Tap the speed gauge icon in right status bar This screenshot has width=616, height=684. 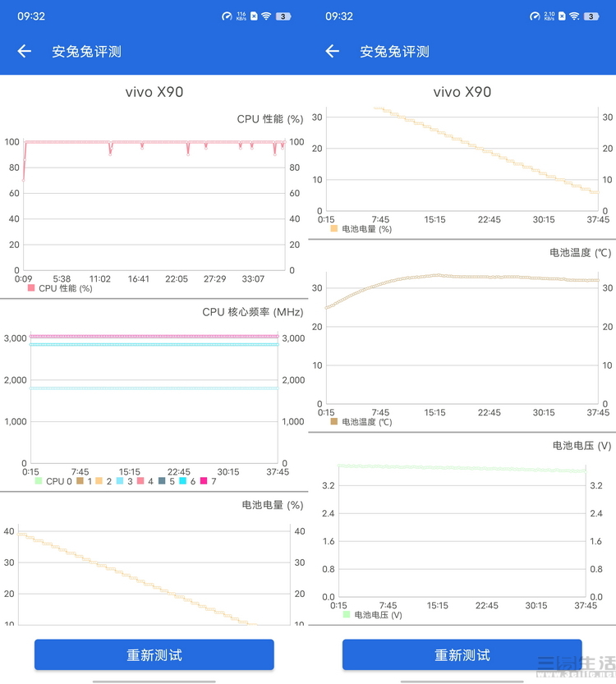[x=535, y=16]
